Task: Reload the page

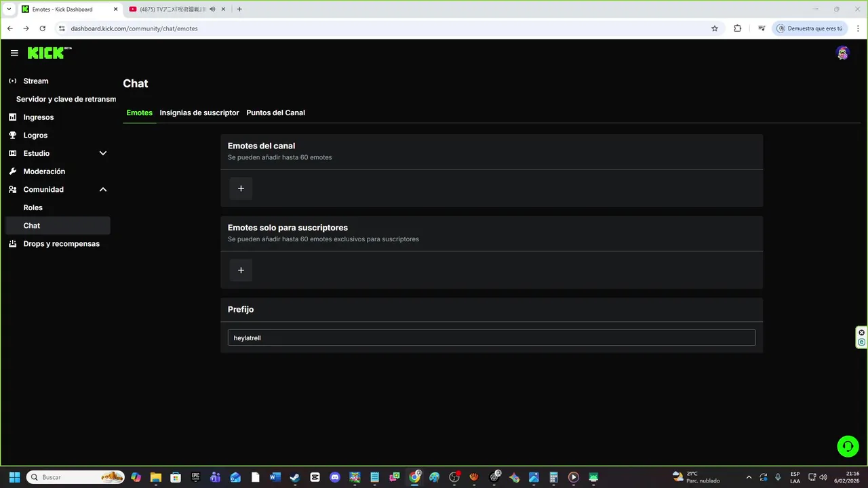Action: 42,28
